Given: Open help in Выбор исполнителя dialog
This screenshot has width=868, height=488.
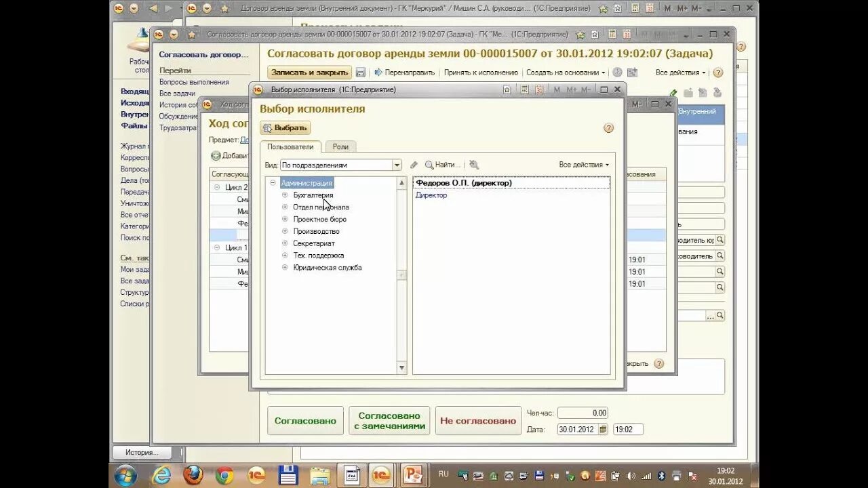Looking at the screenshot, I should click(x=608, y=127).
